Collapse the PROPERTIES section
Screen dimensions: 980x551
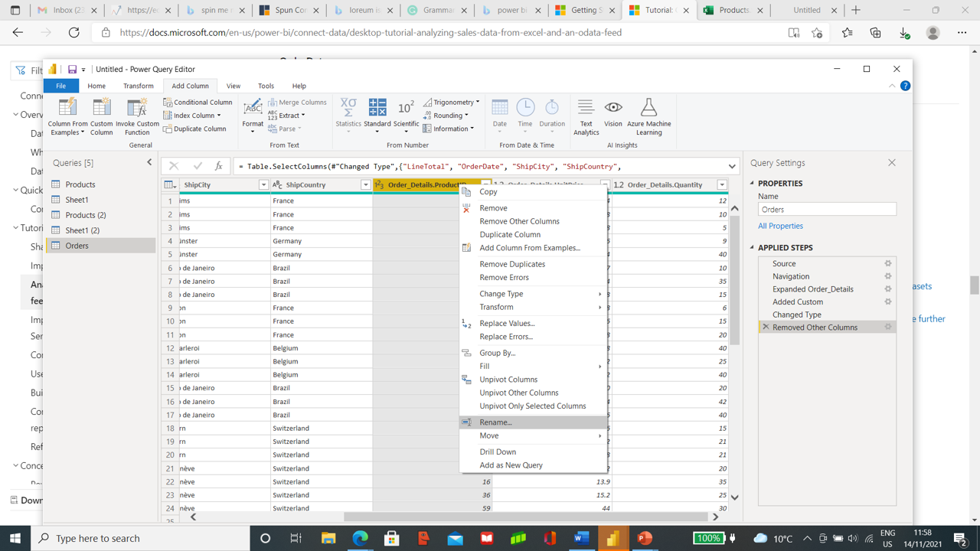click(x=753, y=184)
